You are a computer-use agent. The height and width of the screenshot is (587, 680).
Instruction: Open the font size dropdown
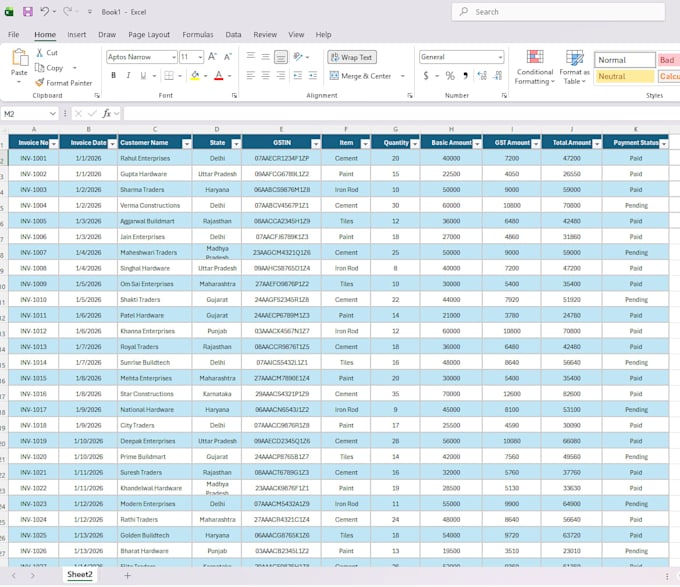point(200,57)
